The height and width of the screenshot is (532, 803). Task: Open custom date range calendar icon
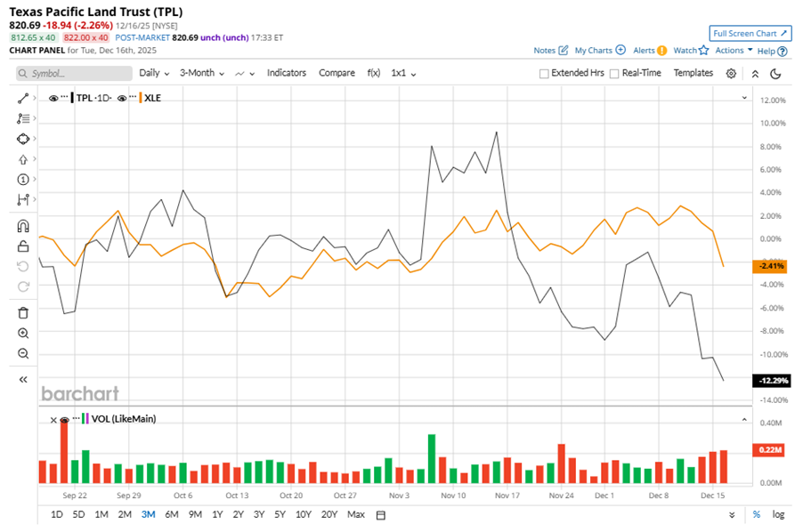tap(380, 515)
